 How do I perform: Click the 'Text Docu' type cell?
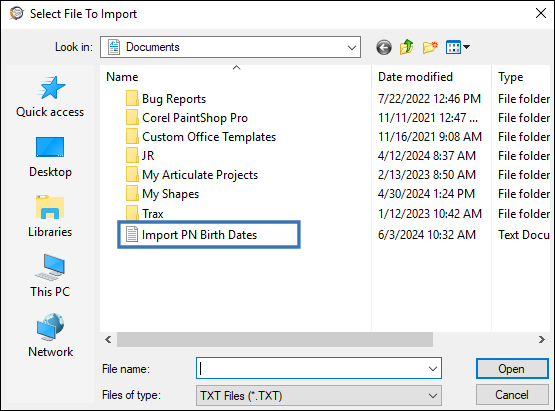[x=524, y=235]
